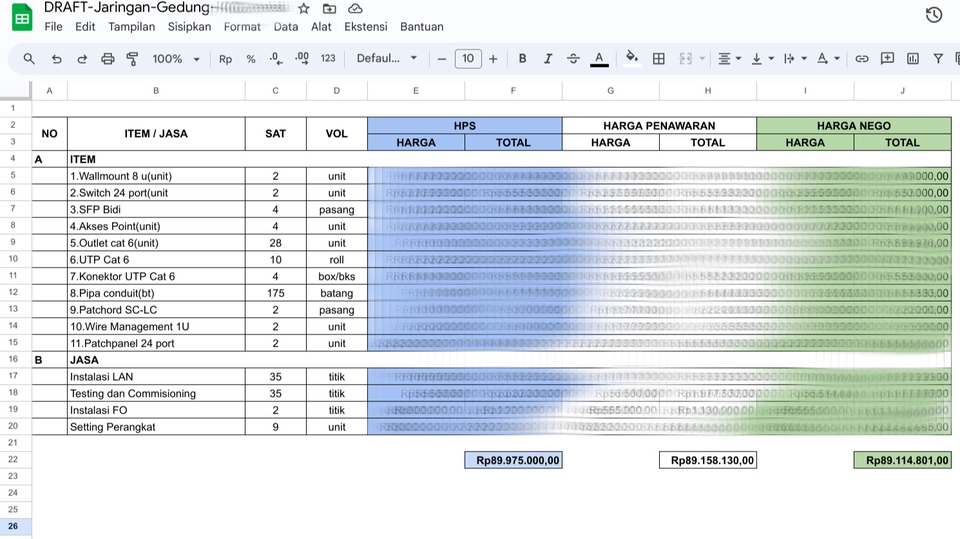Expand the Default font dropdown
The width and height of the screenshot is (960, 539).
[x=387, y=59]
